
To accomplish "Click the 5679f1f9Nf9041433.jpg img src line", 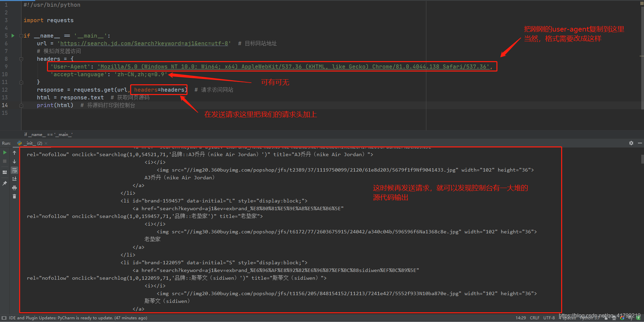I will click(345, 170).
